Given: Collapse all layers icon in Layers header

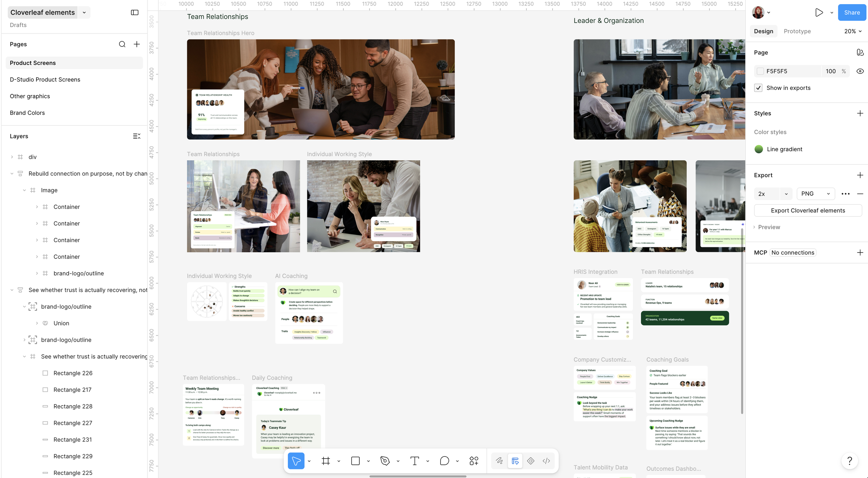Looking at the screenshot, I should click(x=137, y=136).
